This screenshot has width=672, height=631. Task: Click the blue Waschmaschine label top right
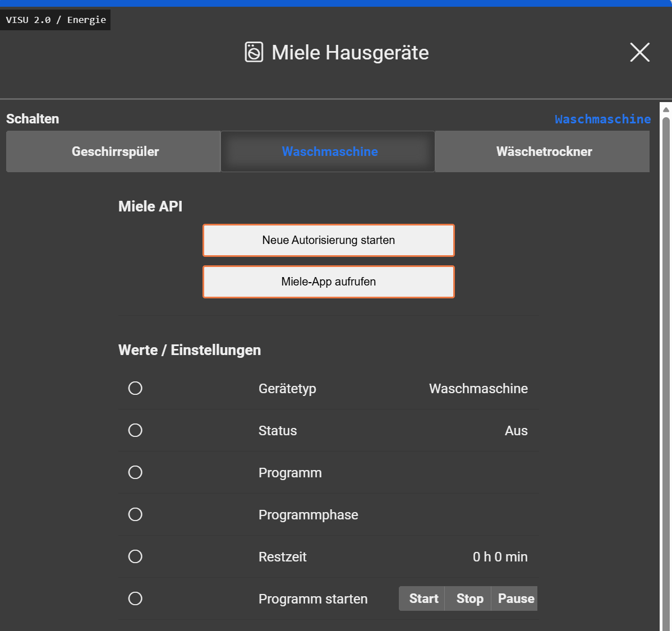(602, 119)
